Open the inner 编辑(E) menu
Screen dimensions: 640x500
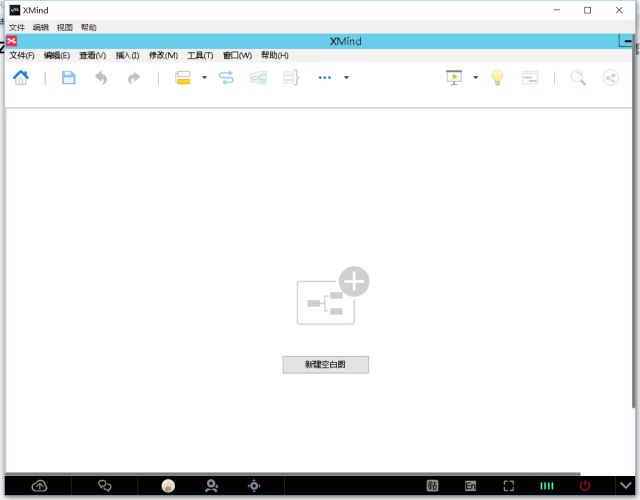(x=57, y=55)
